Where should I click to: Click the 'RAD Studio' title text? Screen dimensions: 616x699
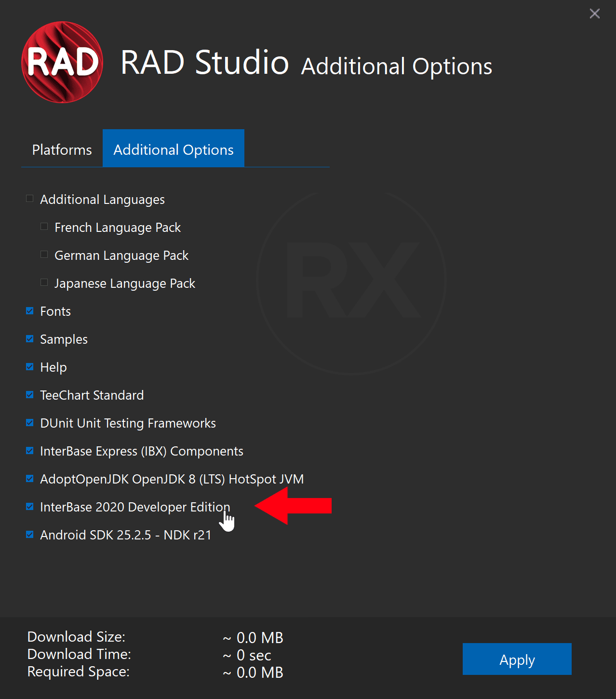[x=205, y=62]
